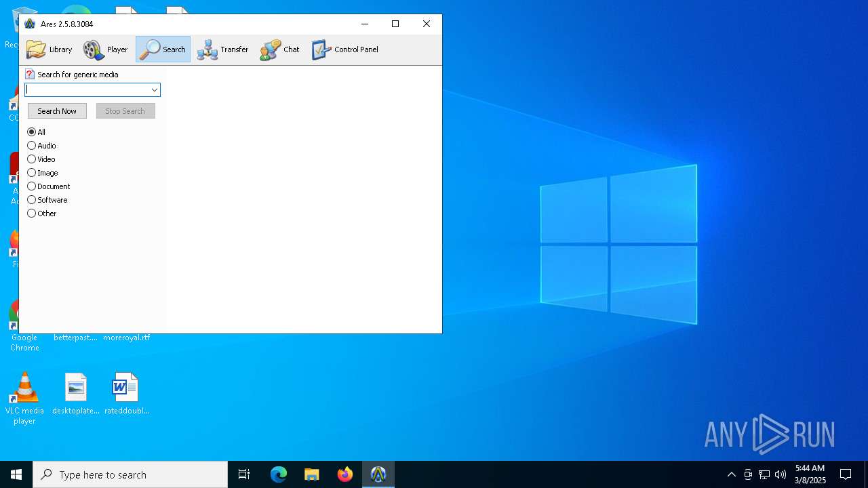Open the Player section in Ares

point(105,49)
